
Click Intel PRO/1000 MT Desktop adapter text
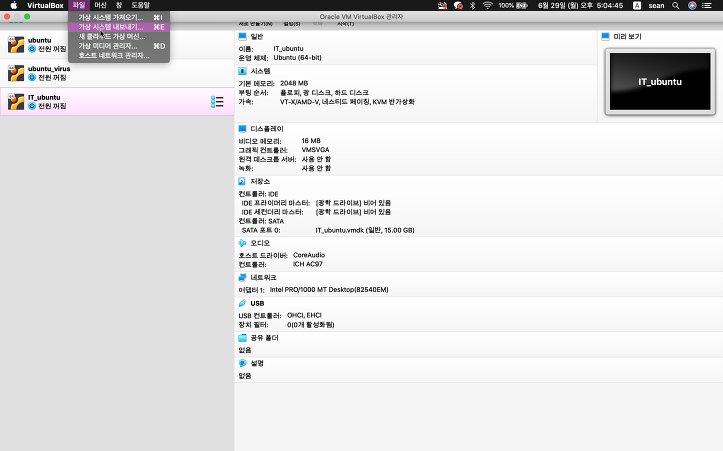[329, 290]
